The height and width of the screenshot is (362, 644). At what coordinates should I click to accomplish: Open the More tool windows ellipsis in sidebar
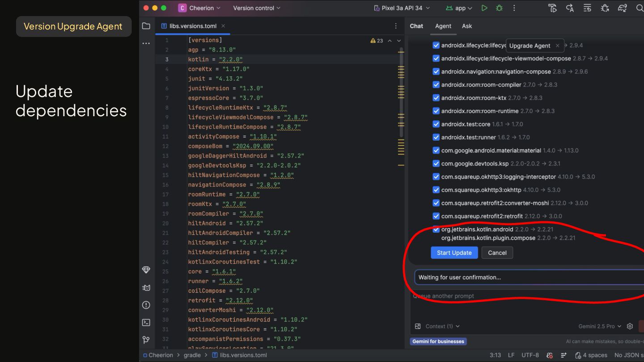click(x=146, y=43)
